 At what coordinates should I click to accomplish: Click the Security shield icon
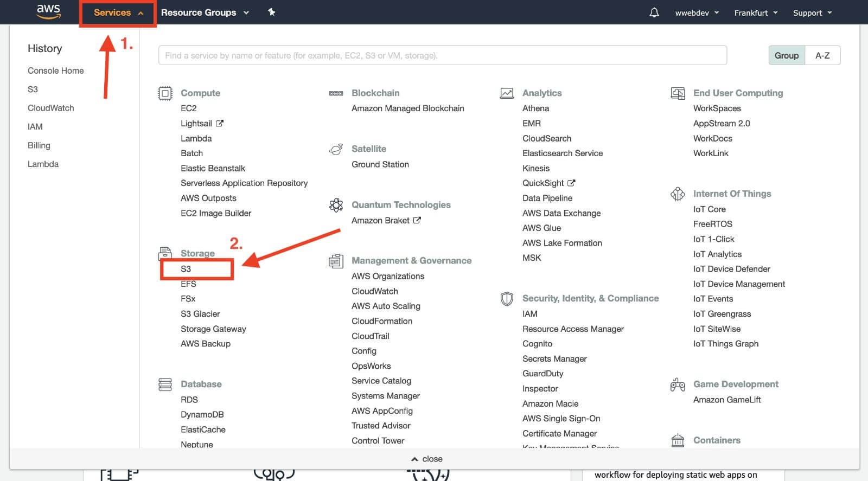(x=507, y=299)
